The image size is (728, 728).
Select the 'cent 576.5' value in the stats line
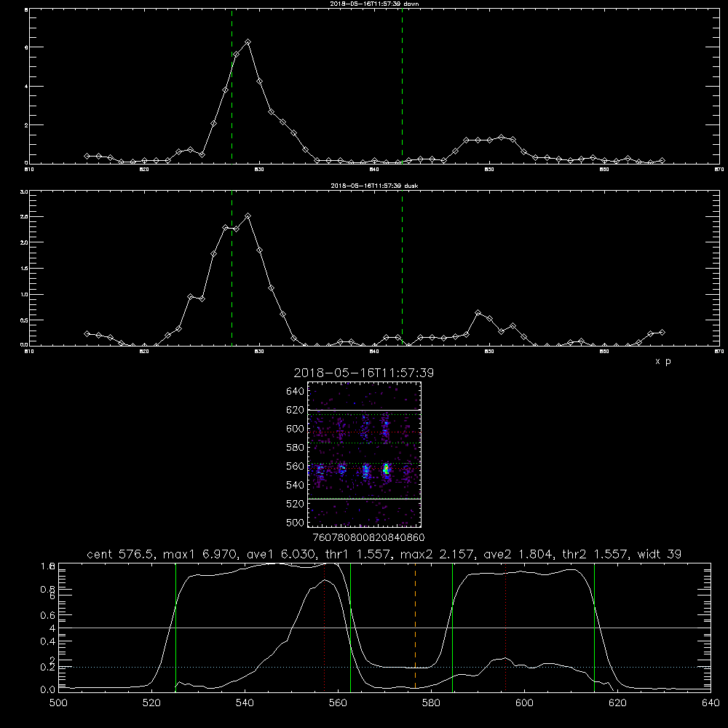click(x=121, y=554)
